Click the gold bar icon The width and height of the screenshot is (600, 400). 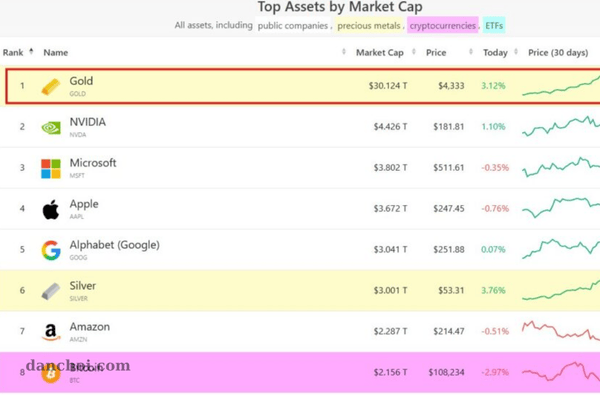tap(50, 87)
